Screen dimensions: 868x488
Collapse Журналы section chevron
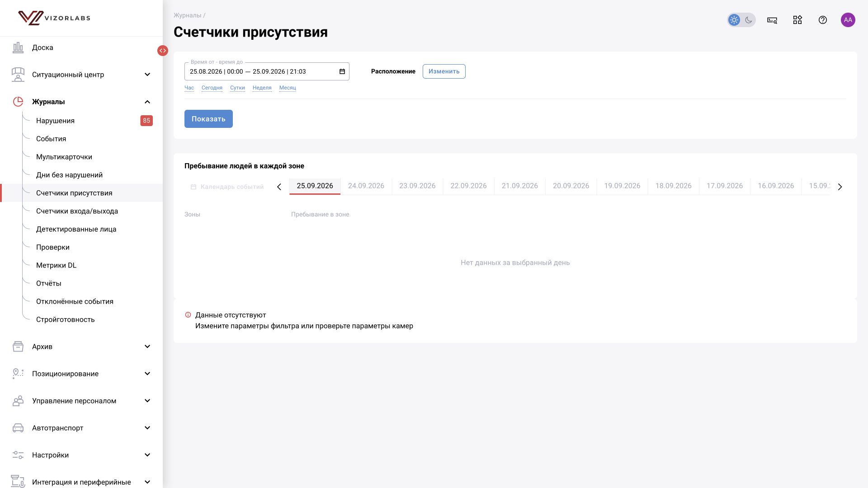click(x=147, y=102)
